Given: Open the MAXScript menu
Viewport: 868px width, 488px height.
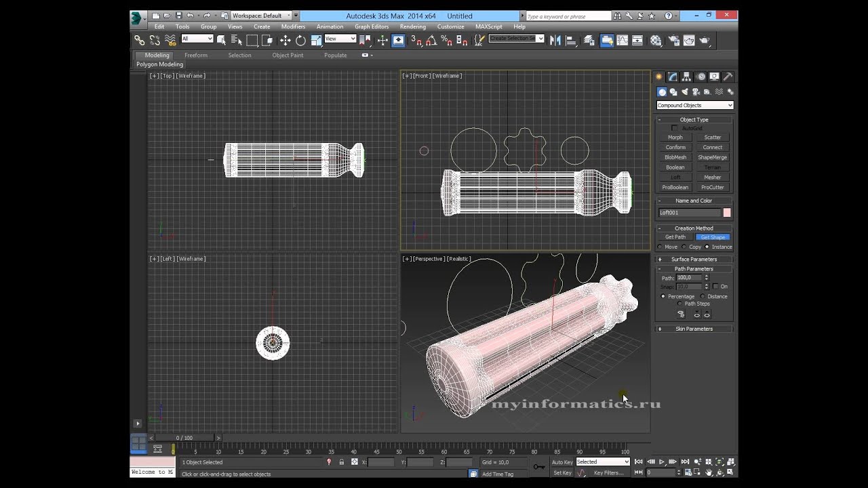Looking at the screenshot, I should pos(489,26).
